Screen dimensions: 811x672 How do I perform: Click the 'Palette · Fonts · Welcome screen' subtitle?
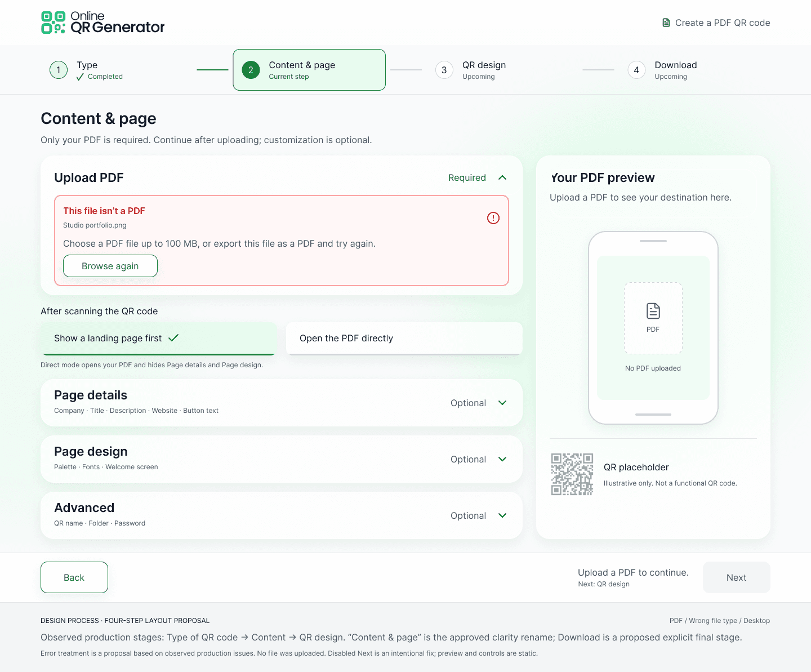pyautogui.click(x=106, y=467)
